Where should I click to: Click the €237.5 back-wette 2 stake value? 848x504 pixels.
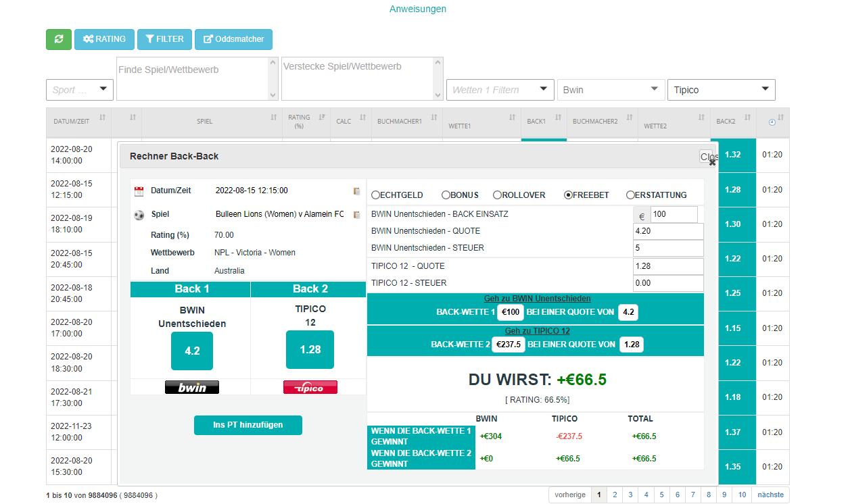coord(509,345)
